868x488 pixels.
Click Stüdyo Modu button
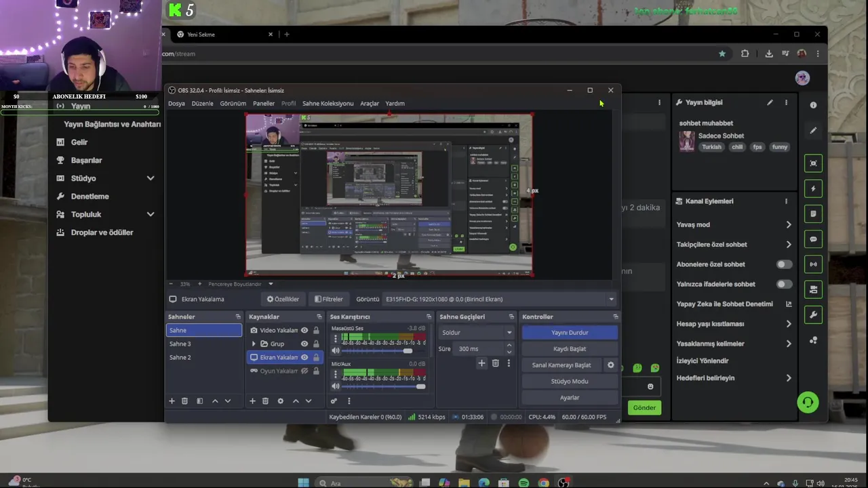(570, 382)
